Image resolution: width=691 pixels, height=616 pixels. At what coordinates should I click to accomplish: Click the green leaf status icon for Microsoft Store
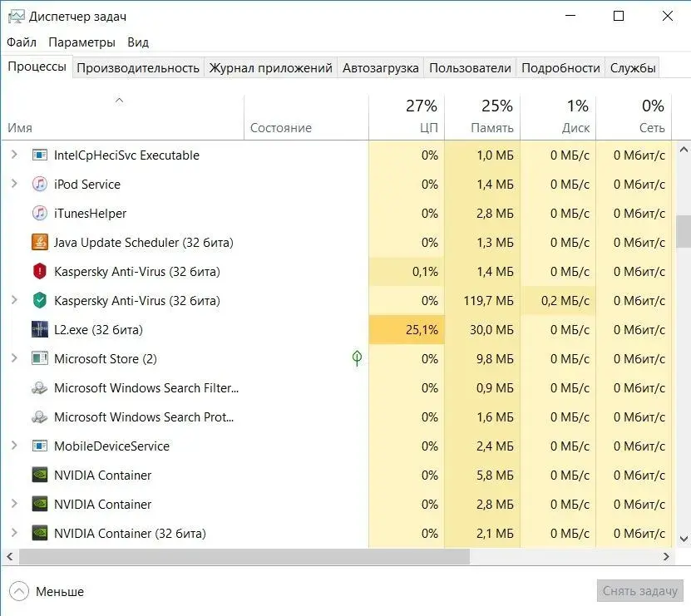pyautogui.click(x=357, y=358)
